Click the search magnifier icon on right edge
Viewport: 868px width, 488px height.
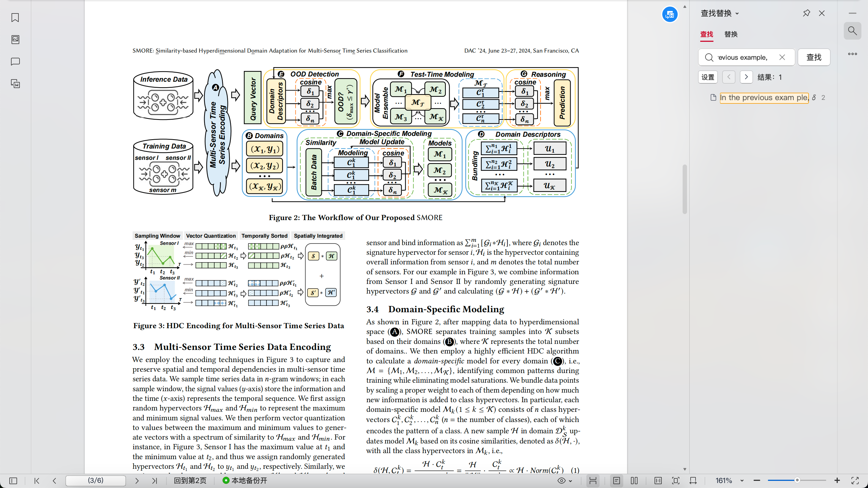click(x=852, y=31)
